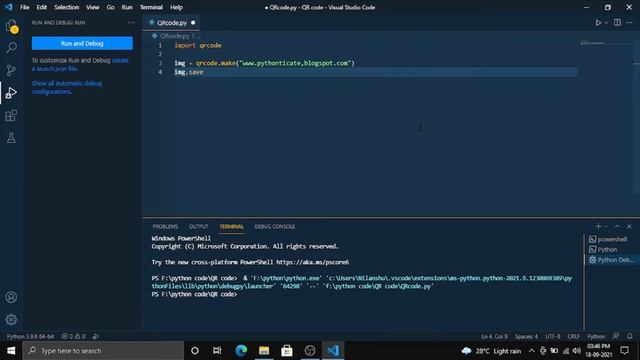Run Python file with the play icon
The height and width of the screenshot is (360, 640).
click(598, 23)
